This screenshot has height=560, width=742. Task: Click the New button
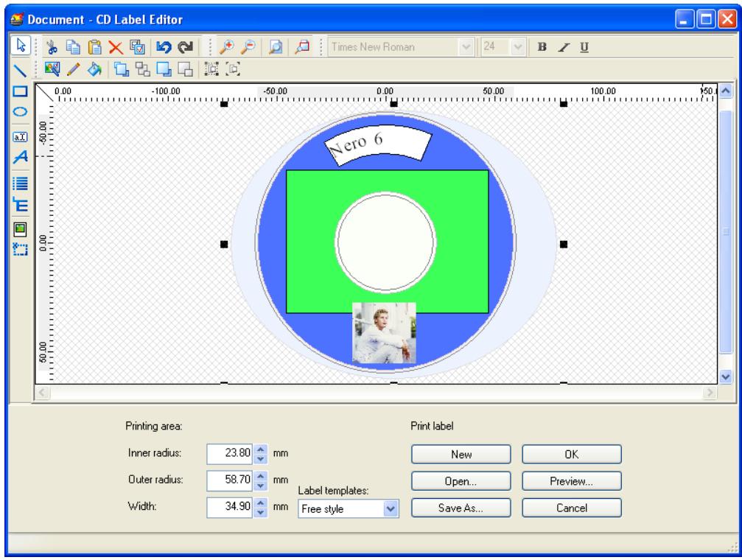461,454
